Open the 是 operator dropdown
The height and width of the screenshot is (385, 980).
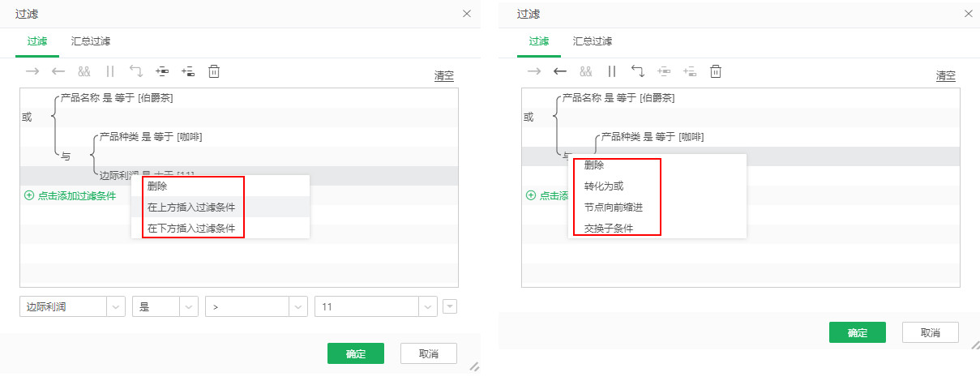(x=190, y=306)
